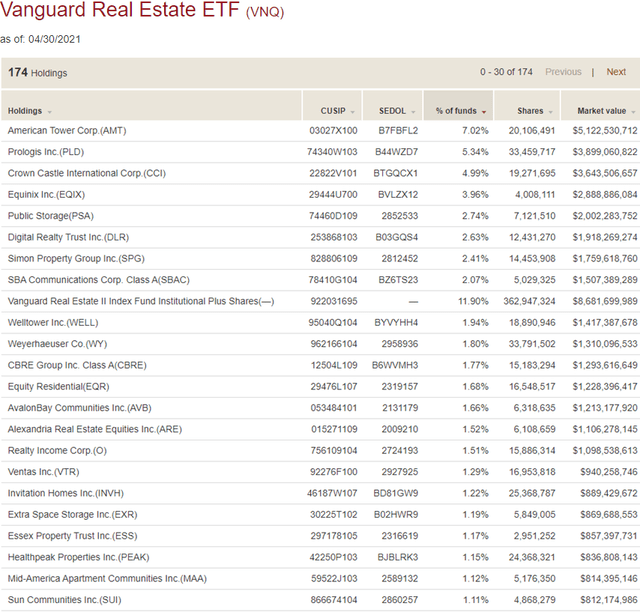Click the Previous page link
Screen dimensions: 640x612
[x=563, y=72]
